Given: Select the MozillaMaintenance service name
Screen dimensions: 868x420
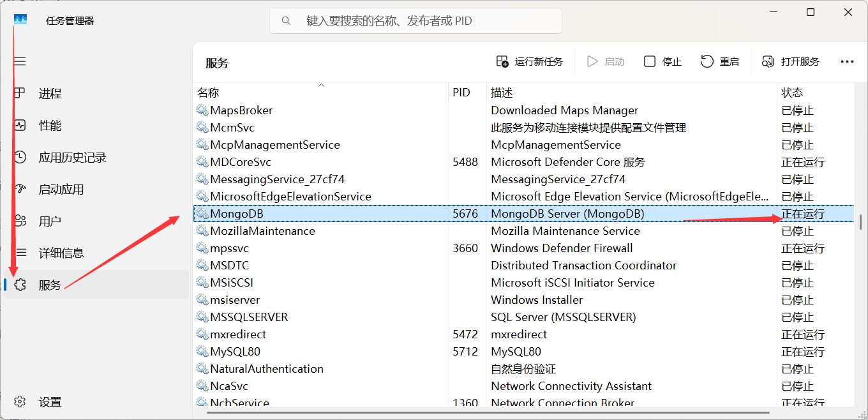Looking at the screenshot, I should (x=262, y=231).
